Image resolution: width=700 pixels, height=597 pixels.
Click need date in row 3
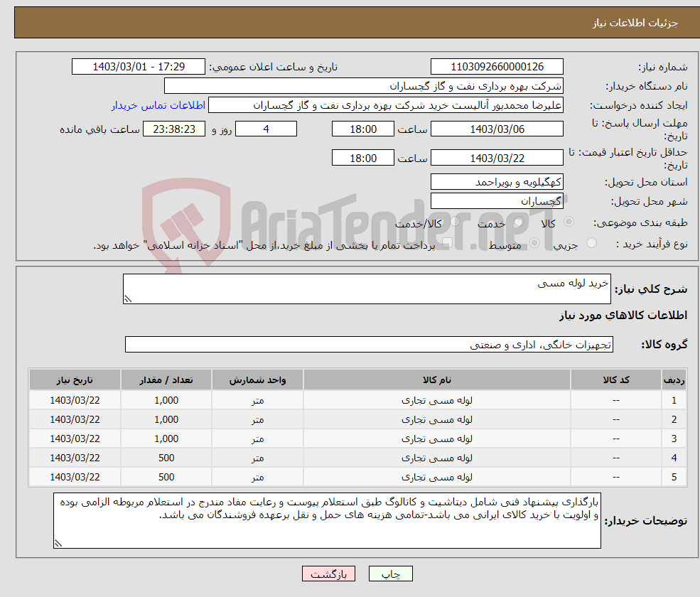coord(75,439)
